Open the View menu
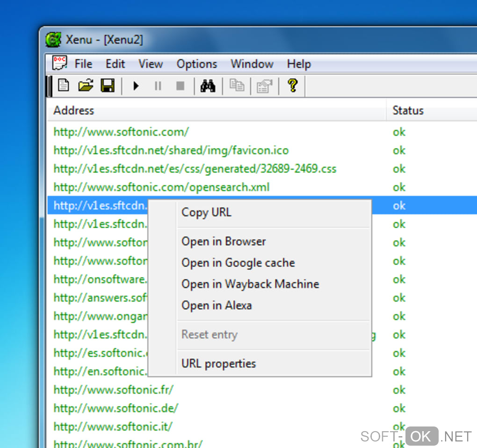 coord(151,64)
